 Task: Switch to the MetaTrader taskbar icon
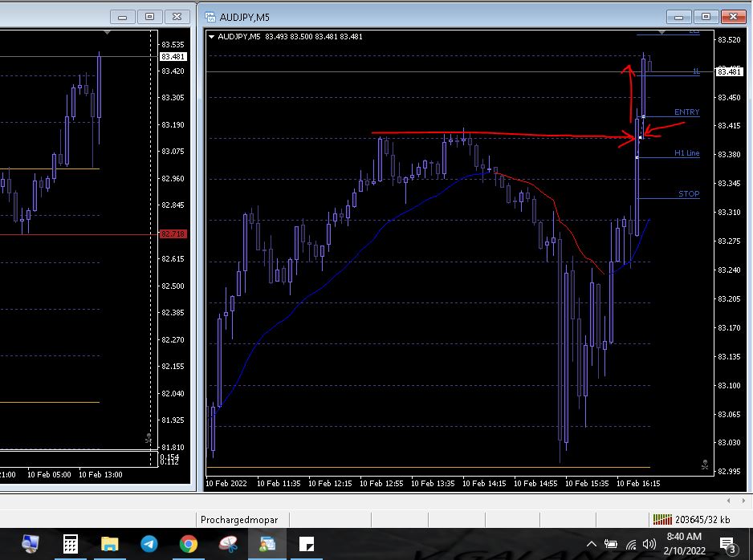pyautogui.click(x=267, y=544)
